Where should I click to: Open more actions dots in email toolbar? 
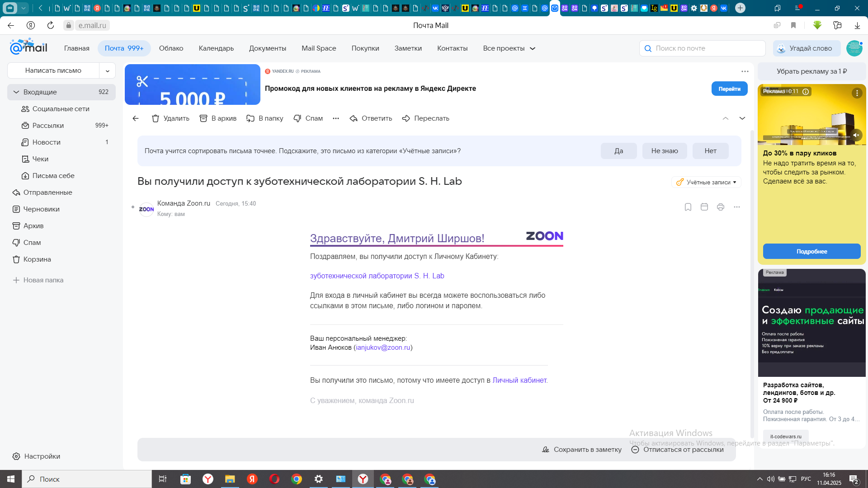point(336,118)
